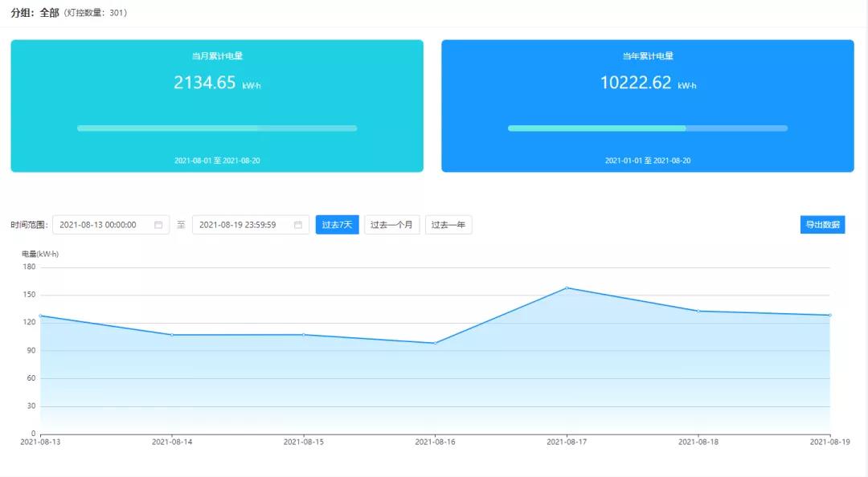The width and height of the screenshot is (868, 477).
Task: Click the peak data point at 2021-08-17
Action: click(x=567, y=287)
